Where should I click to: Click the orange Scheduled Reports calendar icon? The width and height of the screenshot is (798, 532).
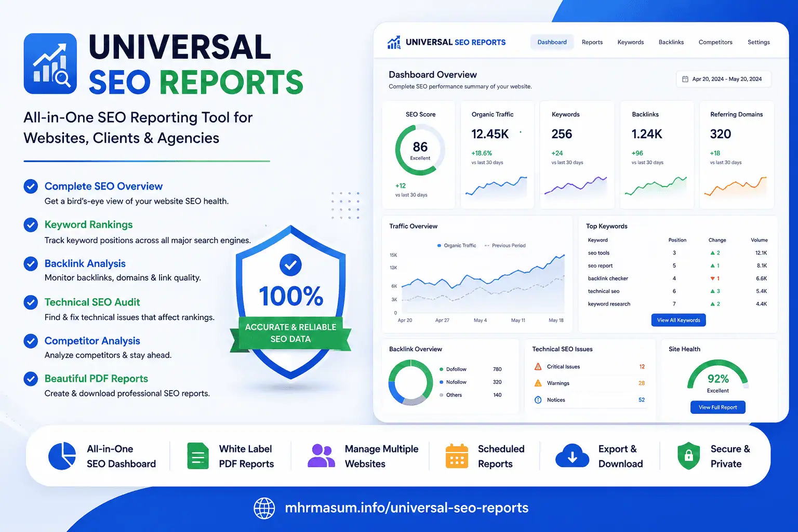(x=457, y=456)
